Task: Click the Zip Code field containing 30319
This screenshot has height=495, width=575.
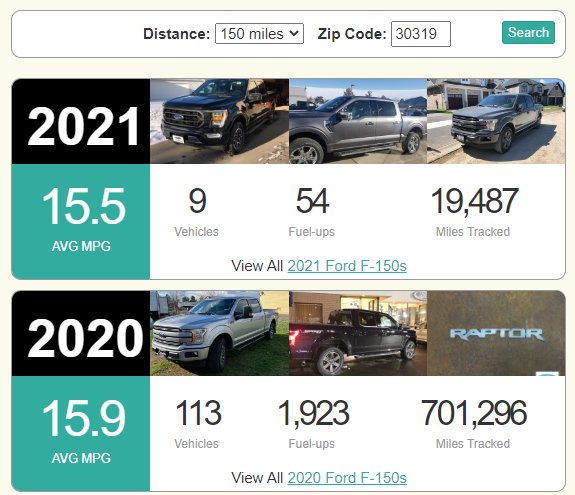Action: click(421, 34)
